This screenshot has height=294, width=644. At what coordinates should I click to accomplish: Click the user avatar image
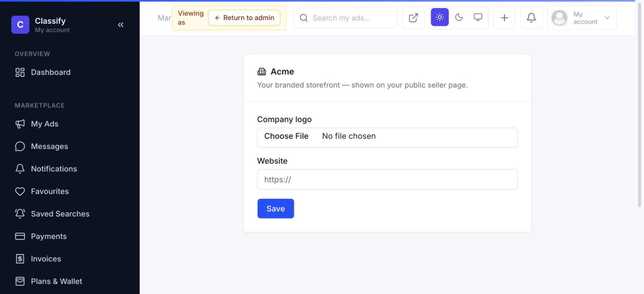(x=559, y=18)
